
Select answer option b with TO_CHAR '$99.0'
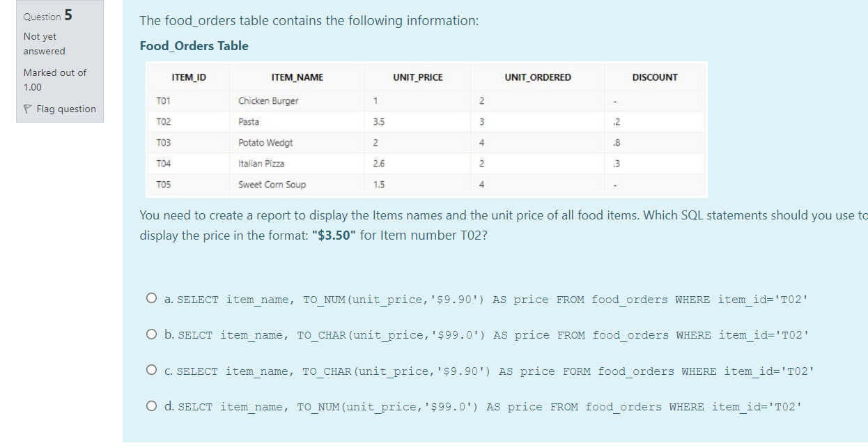click(152, 334)
